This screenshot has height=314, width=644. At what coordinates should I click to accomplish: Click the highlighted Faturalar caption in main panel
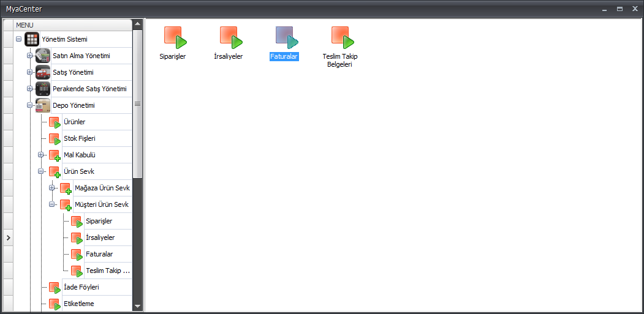tap(284, 57)
